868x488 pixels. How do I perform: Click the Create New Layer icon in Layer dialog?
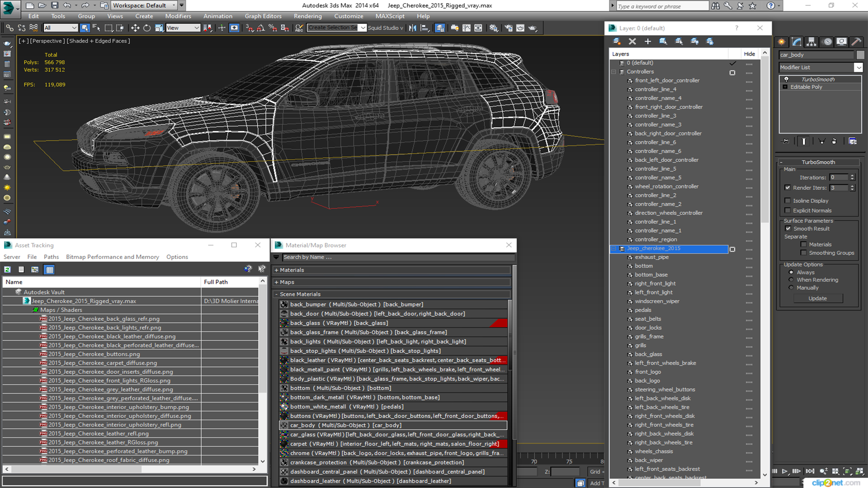(x=617, y=41)
